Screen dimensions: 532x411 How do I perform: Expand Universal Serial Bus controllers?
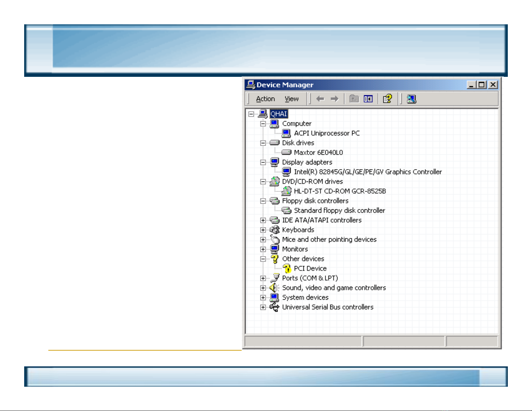pyautogui.click(x=263, y=307)
